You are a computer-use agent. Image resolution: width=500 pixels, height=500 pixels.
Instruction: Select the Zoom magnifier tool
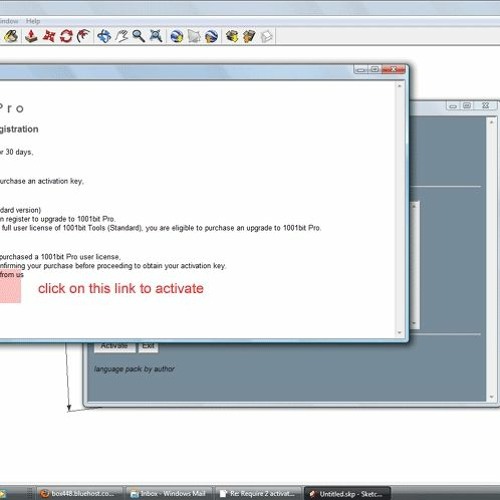(139, 36)
